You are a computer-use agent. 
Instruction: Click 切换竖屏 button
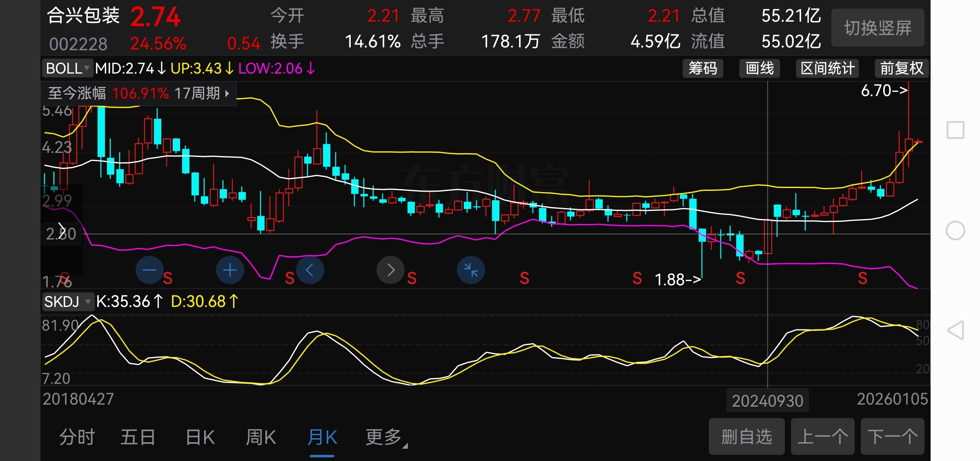(x=878, y=28)
